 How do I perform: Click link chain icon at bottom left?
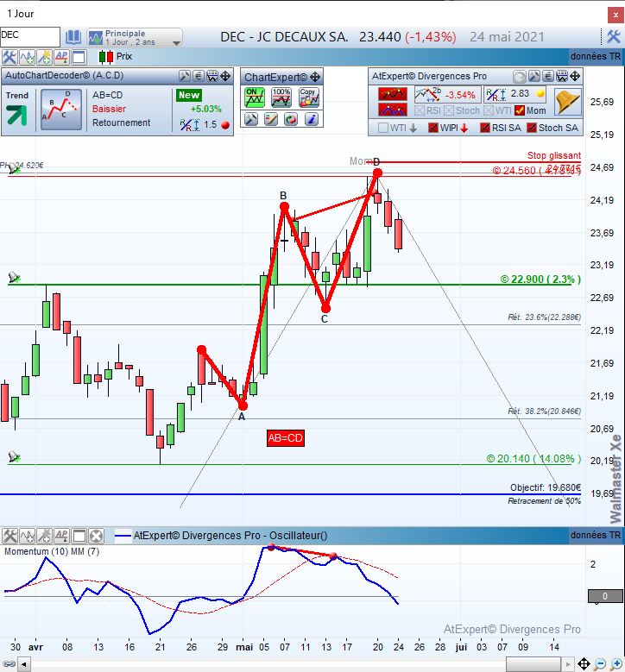click(x=9, y=665)
